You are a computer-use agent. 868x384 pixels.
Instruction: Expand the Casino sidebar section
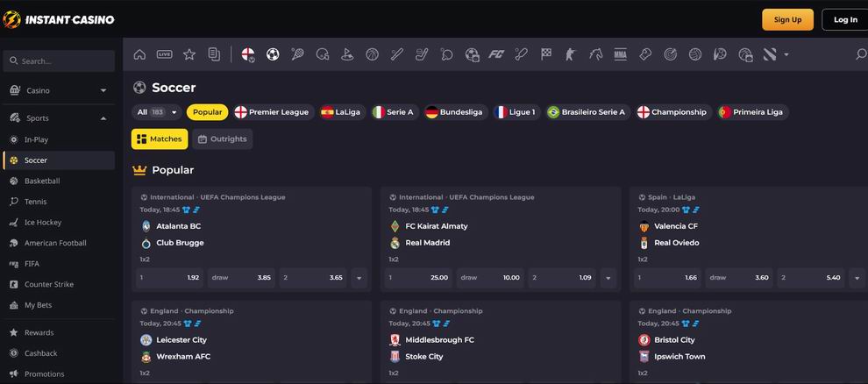click(x=59, y=90)
